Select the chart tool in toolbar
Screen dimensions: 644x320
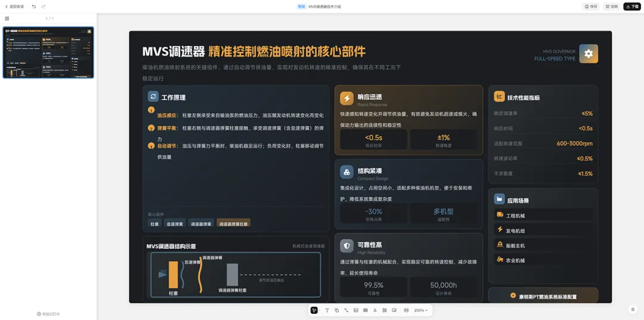pyautogui.click(x=375, y=310)
